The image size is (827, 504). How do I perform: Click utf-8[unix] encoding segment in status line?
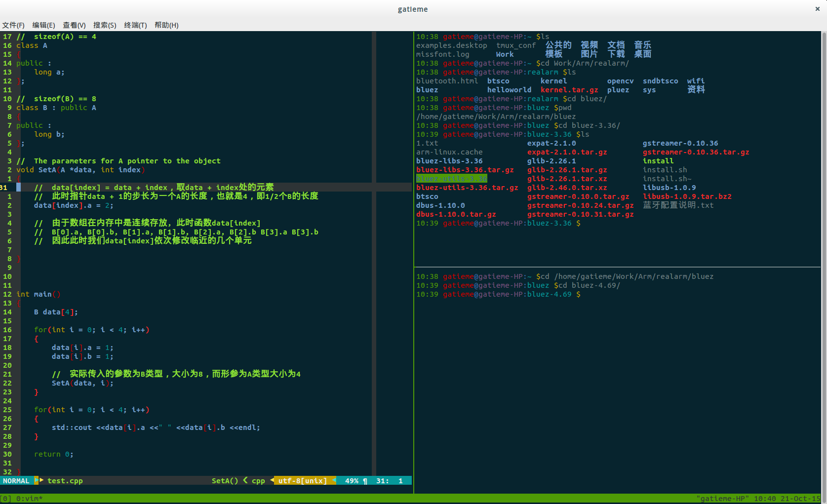[x=303, y=481]
